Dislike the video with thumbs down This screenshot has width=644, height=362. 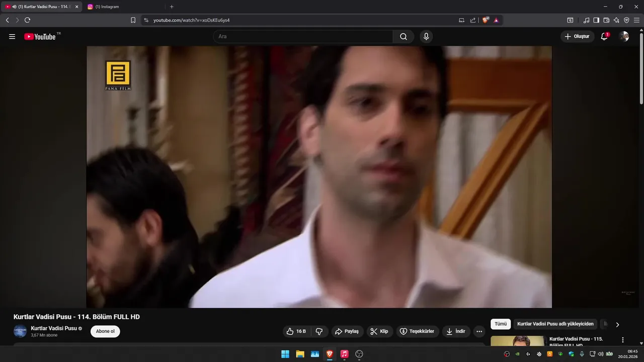point(319,331)
